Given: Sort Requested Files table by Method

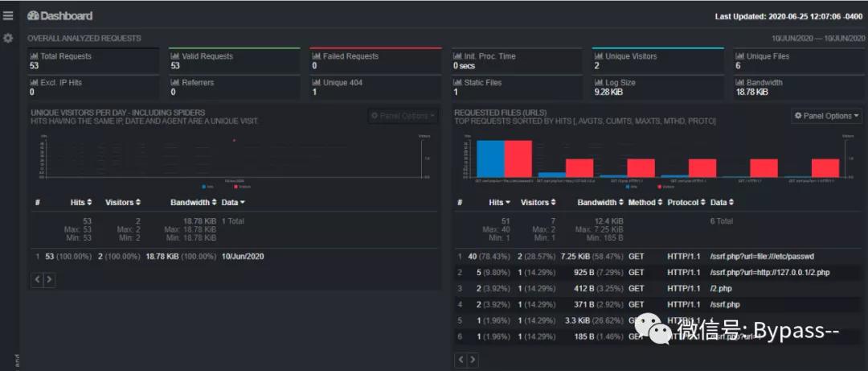Looking at the screenshot, I should pos(645,203).
